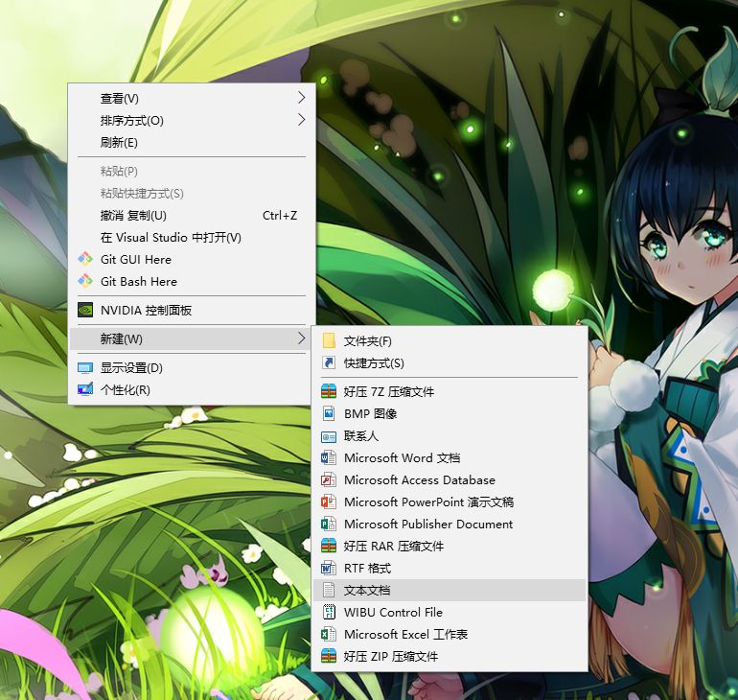Viewport: 738px width, 700px height.
Task: Create new 好压 ZIP 压缩文件
Action: (450, 656)
